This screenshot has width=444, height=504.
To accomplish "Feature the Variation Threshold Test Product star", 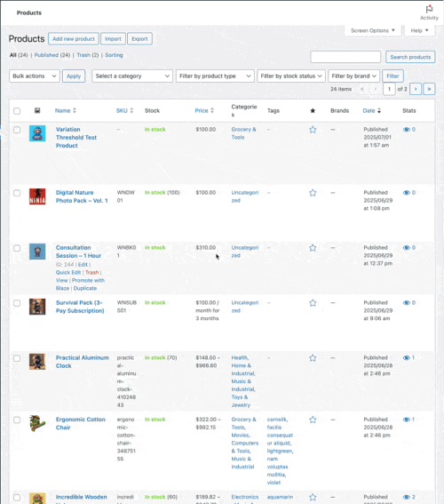I will tap(313, 130).
